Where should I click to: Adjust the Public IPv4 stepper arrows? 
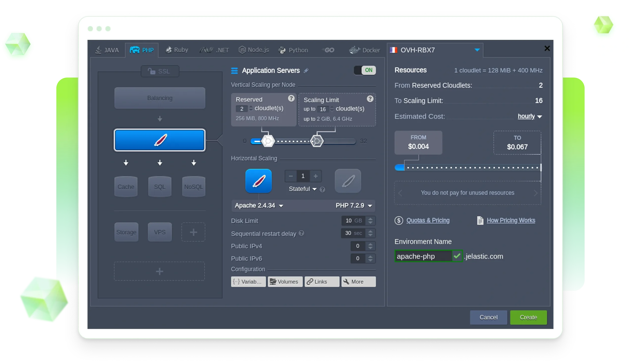pos(370,246)
